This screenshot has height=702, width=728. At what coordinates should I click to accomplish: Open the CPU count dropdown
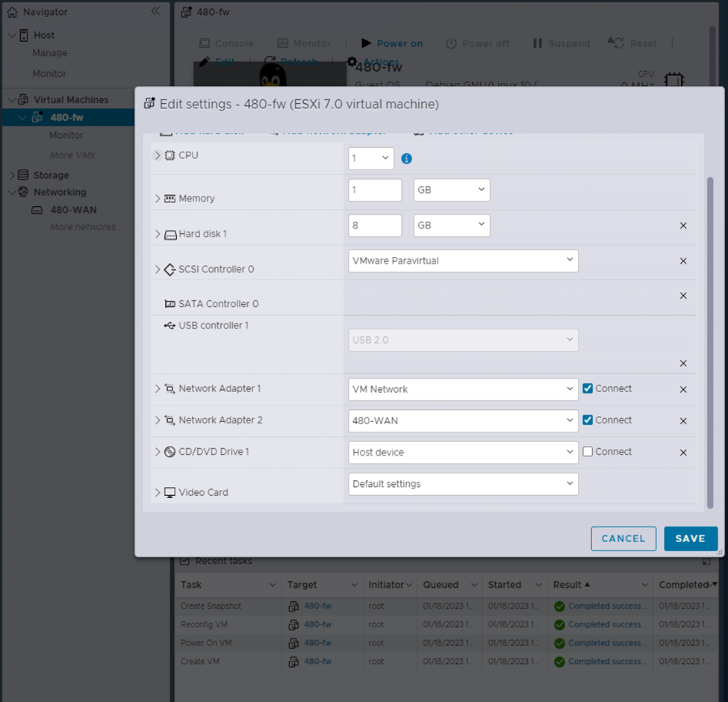(371, 159)
